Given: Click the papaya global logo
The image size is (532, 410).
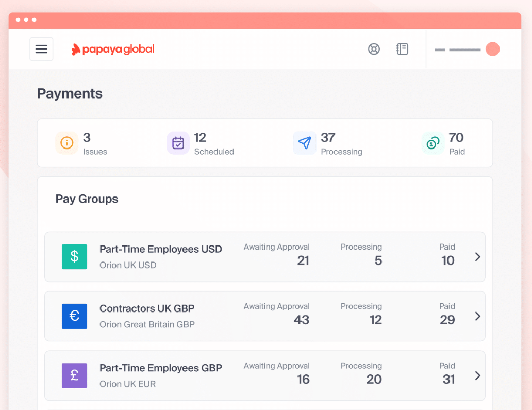Looking at the screenshot, I should (x=112, y=49).
